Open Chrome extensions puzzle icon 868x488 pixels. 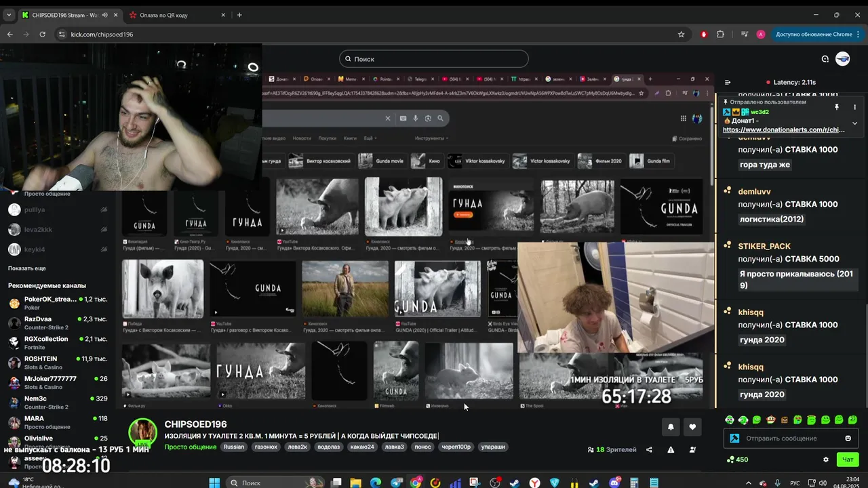(720, 34)
